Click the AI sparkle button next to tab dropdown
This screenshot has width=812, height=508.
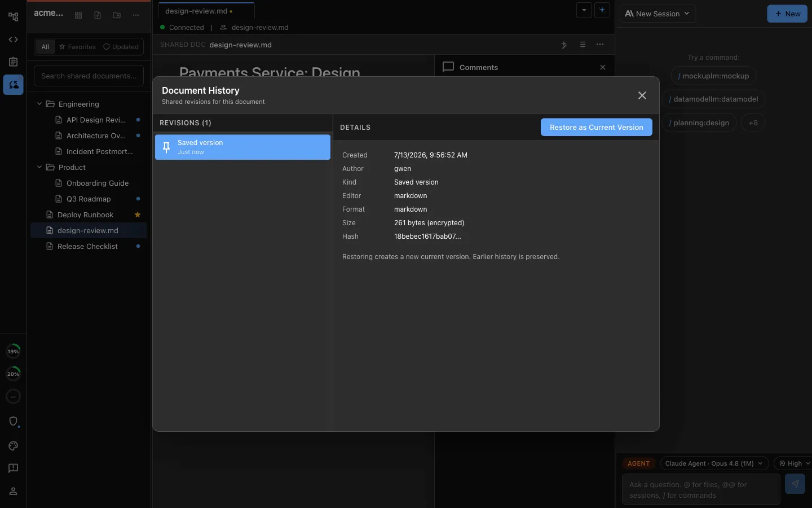tap(602, 10)
